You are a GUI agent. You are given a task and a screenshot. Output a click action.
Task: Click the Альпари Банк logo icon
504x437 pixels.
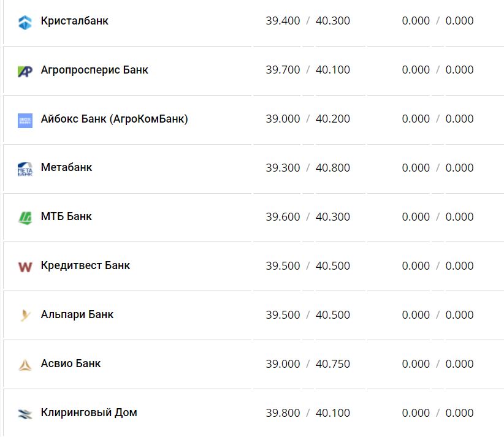click(x=25, y=314)
